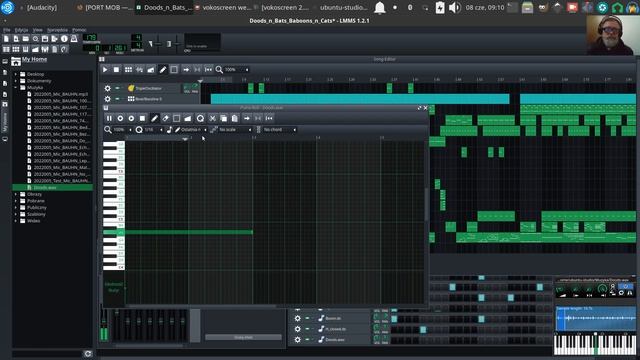Viewport: 640px width, 360px height.
Task: Open existing project icon
Action: pos(26,39)
